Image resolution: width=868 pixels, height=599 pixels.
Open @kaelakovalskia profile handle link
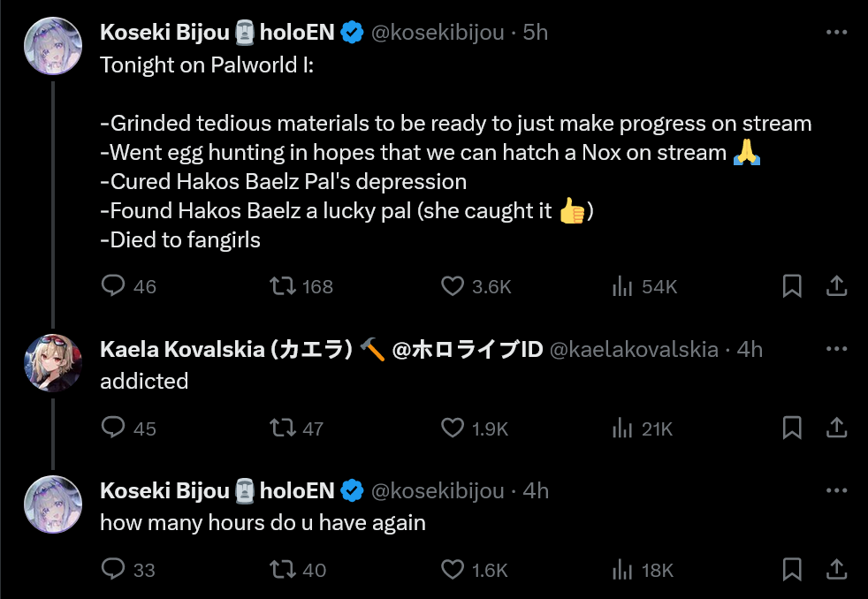click(x=634, y=350)
